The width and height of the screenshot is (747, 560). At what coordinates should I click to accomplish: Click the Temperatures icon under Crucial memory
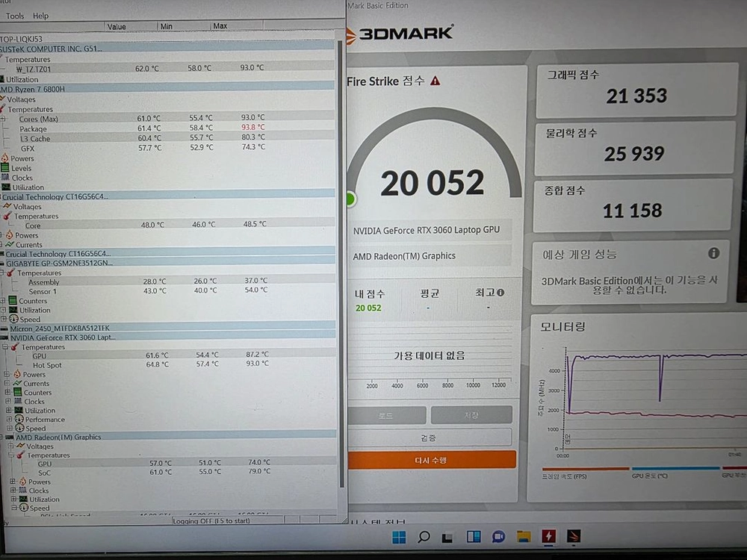pyautogui.click(x=7, y=216)
